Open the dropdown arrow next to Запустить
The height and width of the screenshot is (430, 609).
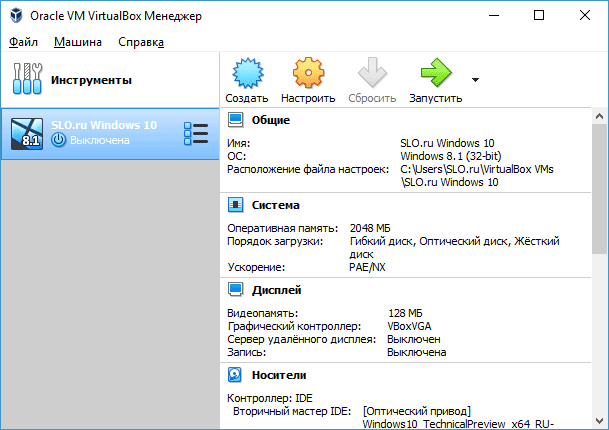tap(475, 80)
